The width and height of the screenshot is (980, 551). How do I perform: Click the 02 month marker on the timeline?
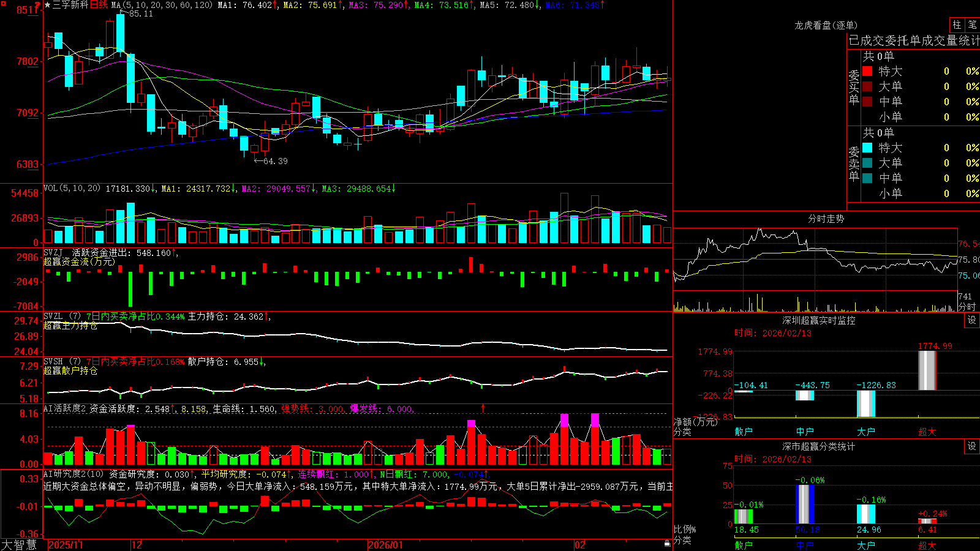click(580, 545)
